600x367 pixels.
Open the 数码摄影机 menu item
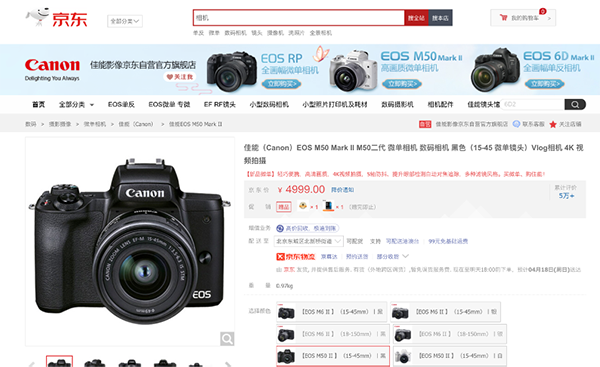coord(397,104)
